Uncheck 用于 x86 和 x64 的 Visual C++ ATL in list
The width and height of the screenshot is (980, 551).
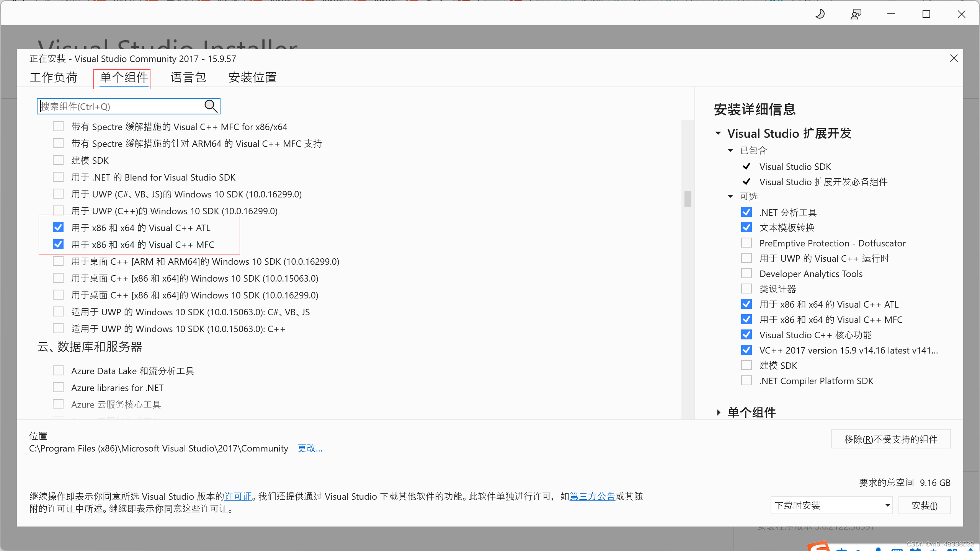coord(58,227)
